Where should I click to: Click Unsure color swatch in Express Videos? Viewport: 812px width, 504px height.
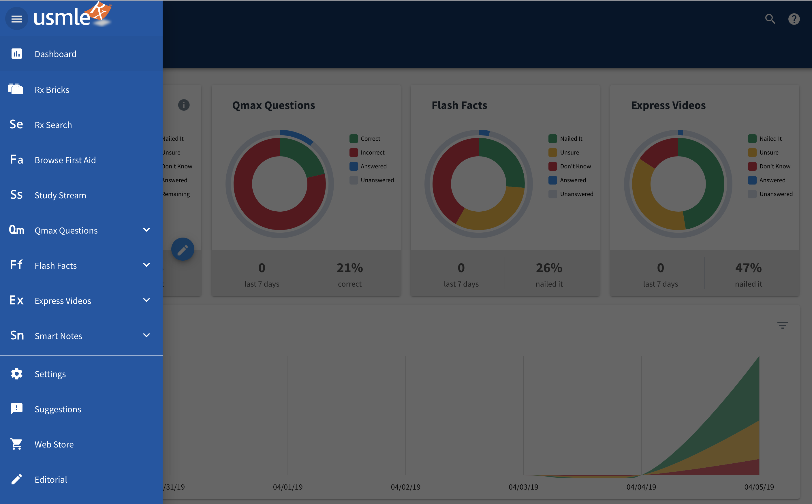[752, 152]
